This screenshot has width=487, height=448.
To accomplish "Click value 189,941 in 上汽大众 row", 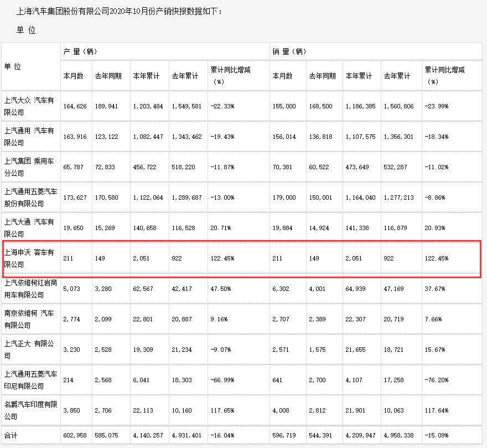I will click(106, 106).
